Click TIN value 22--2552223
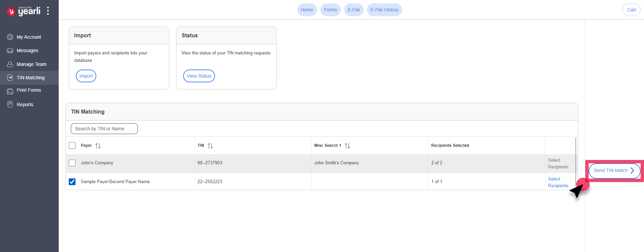The width and height of the screenshot is (644, 252). pos(210,182)
